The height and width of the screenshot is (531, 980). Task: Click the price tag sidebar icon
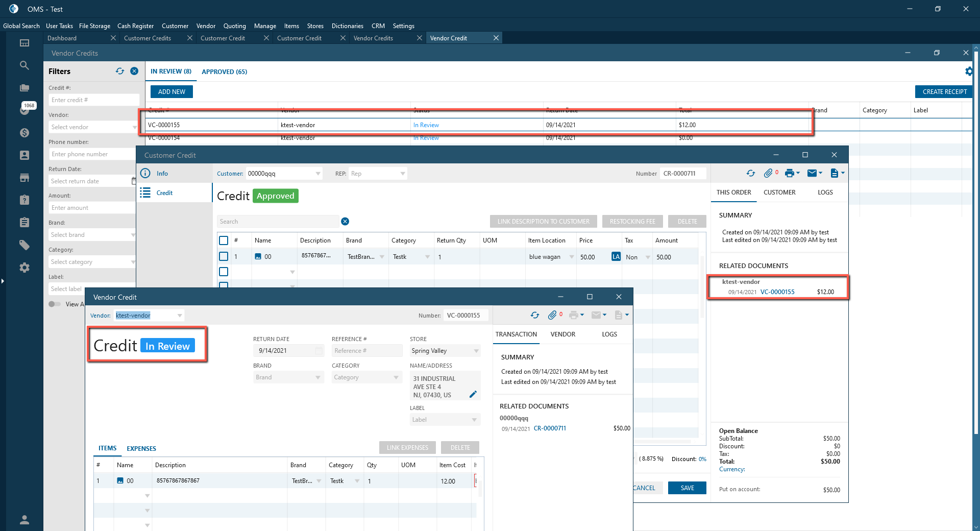[24, 245]
